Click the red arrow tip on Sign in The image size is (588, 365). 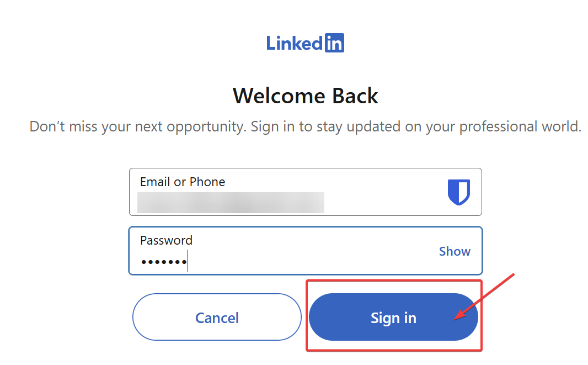pos(455,319)
